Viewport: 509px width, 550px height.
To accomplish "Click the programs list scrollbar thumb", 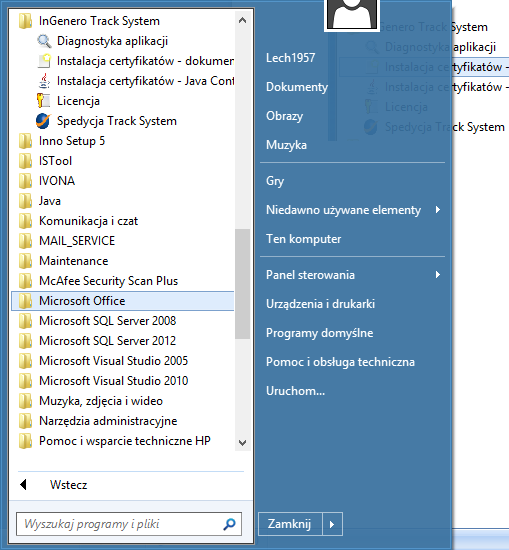I will (x=242, y=284).
